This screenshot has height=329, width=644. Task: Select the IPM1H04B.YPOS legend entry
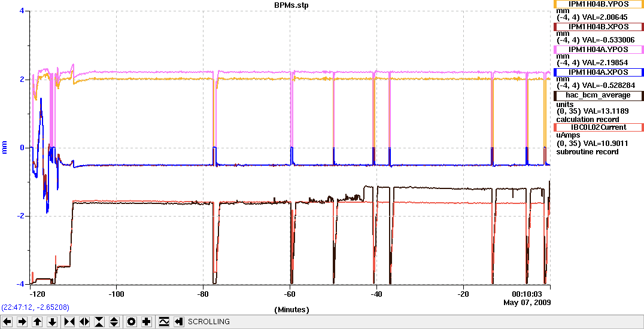click(598, 4)
